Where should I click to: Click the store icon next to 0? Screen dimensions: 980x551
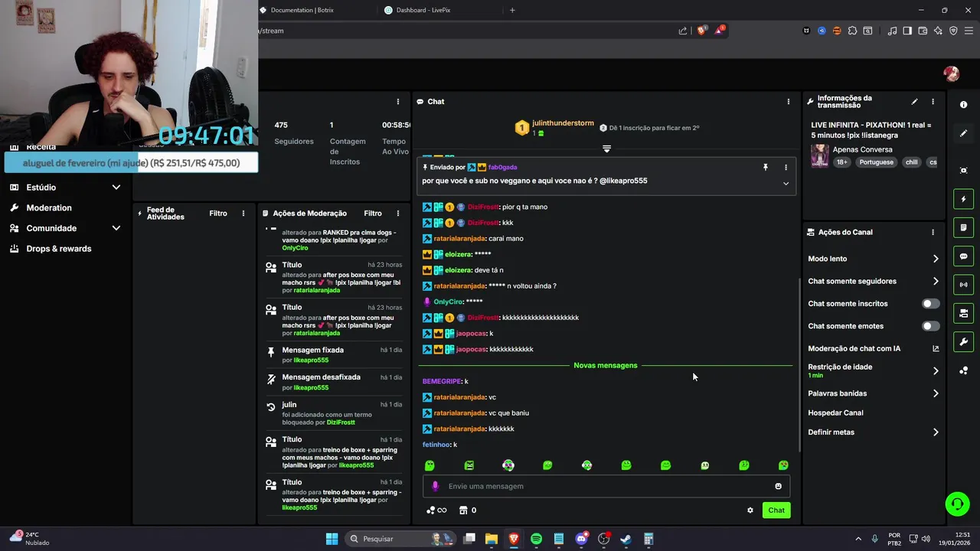click(x=463, y=510)
